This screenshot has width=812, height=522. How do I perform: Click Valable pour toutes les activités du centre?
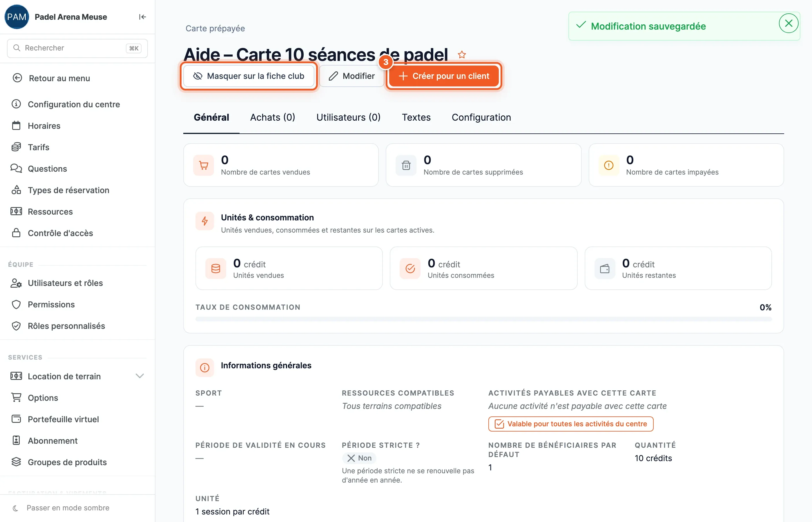(571, 424)
